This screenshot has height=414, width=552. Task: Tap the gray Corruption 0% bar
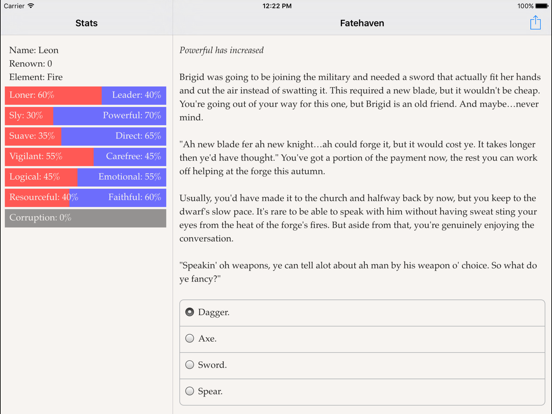point(86,218)
